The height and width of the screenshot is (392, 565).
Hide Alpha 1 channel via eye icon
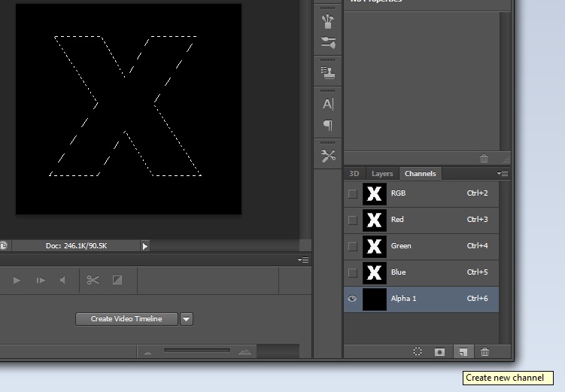pos(352,299)
